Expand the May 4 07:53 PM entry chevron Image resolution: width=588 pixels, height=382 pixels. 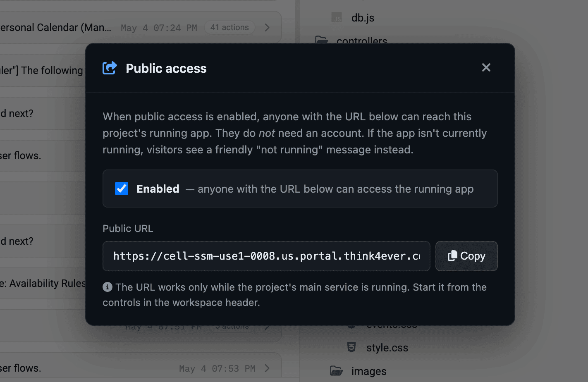[267, 368]
